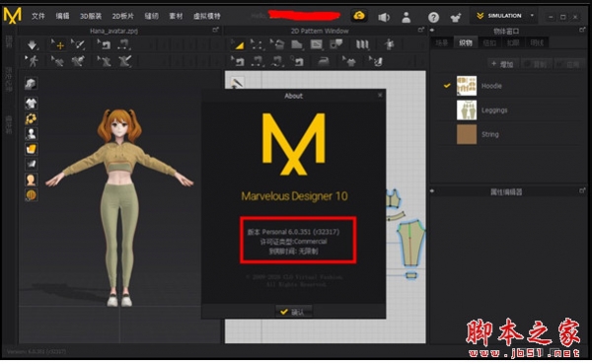Click the pencil tool icon in 2D pattern canvas
Image resolution: width=592 pixels, height=364 pixels.
(237, 82)
